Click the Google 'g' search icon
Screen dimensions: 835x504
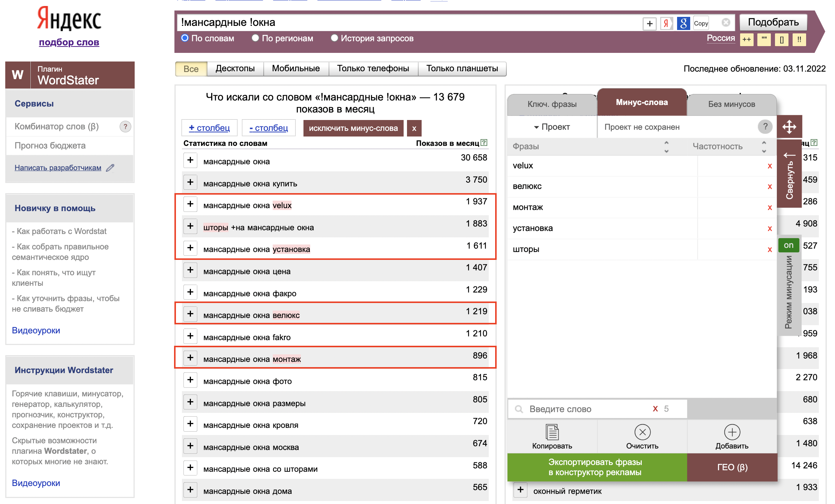pyautogui.click(x=683, y=23)
